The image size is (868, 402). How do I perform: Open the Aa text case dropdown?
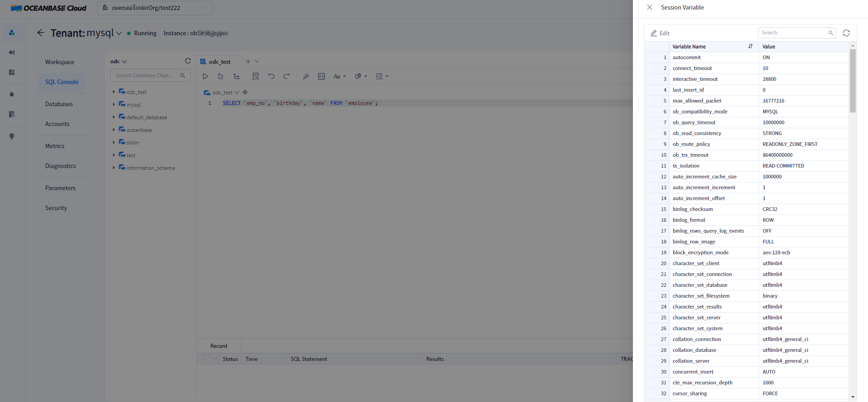tap(340, 76)
